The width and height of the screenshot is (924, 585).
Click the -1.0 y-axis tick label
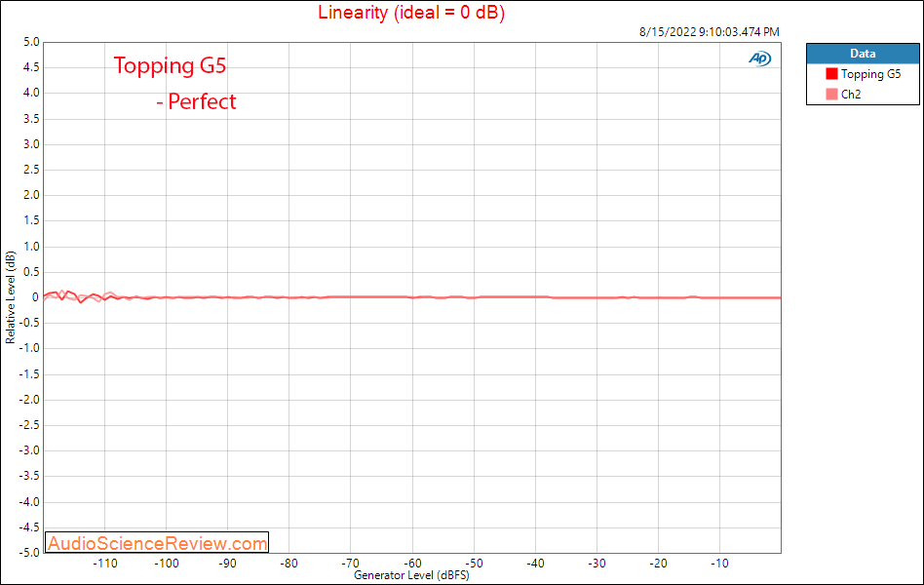[x=29, y=348]
